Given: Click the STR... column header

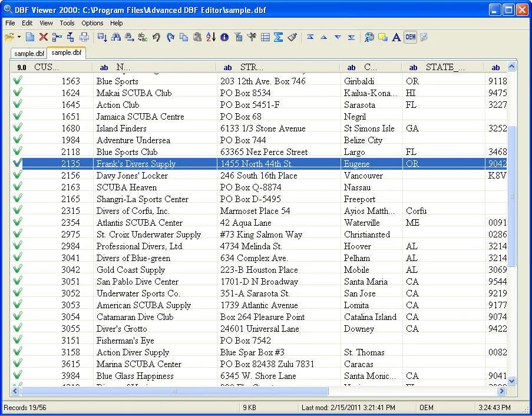Looking at the screenshot, I should (x=278, y=67).
